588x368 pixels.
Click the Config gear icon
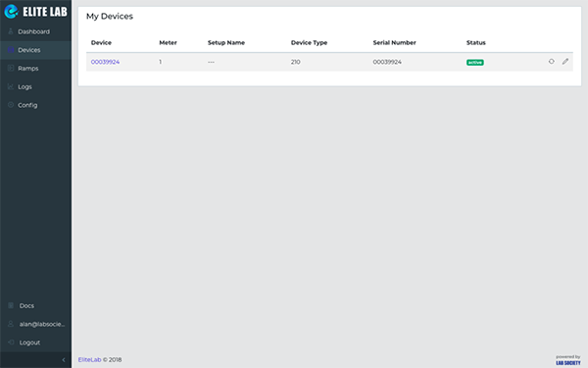(x=11, y=105)
